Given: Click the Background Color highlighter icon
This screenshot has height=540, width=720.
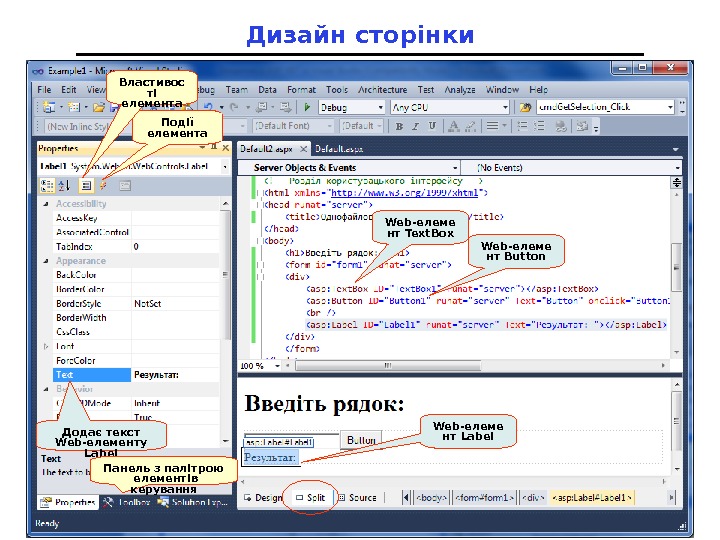Looking at the screenshot, I should tap(470, 126).
